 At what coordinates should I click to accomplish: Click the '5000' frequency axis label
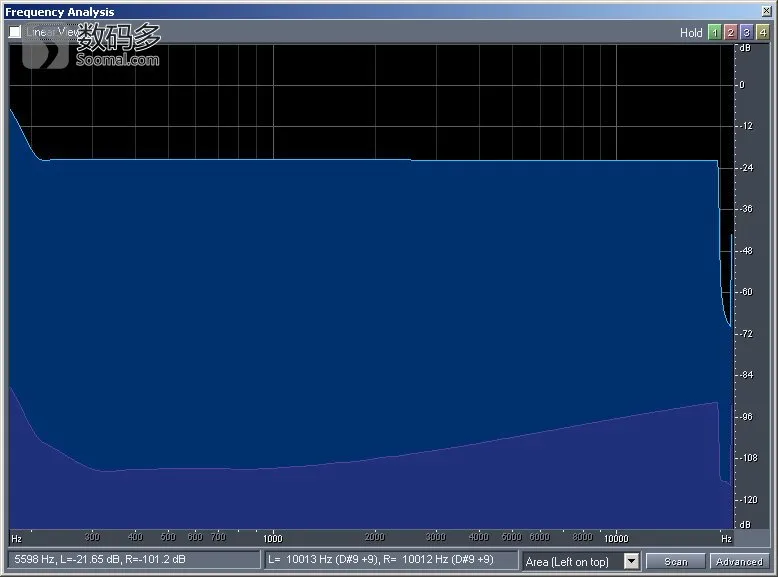click(512, 537)
